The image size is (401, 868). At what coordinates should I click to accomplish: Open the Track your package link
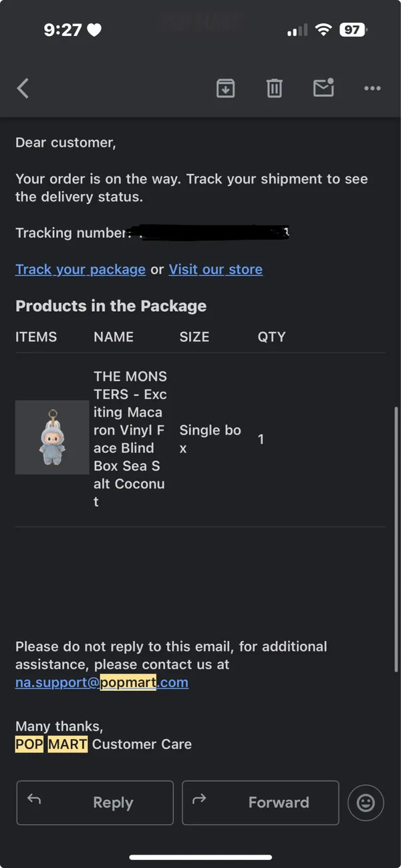(x=80, y=269)
